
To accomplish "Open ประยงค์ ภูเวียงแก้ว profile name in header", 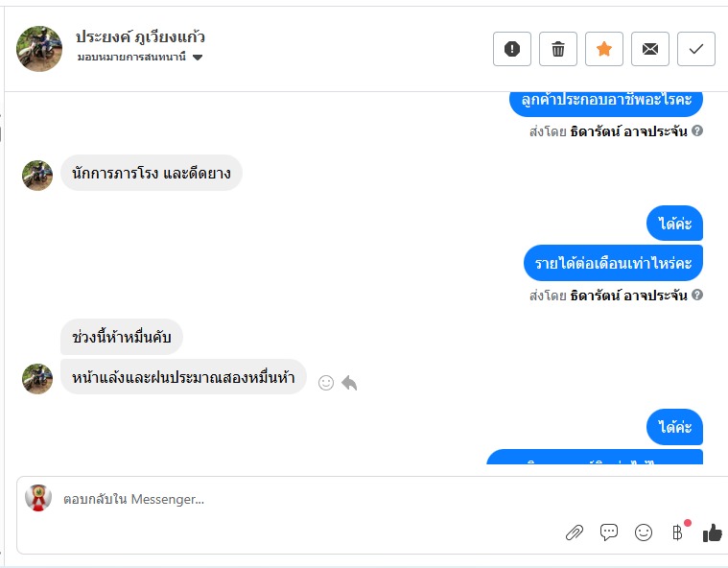I will point(140,37).
